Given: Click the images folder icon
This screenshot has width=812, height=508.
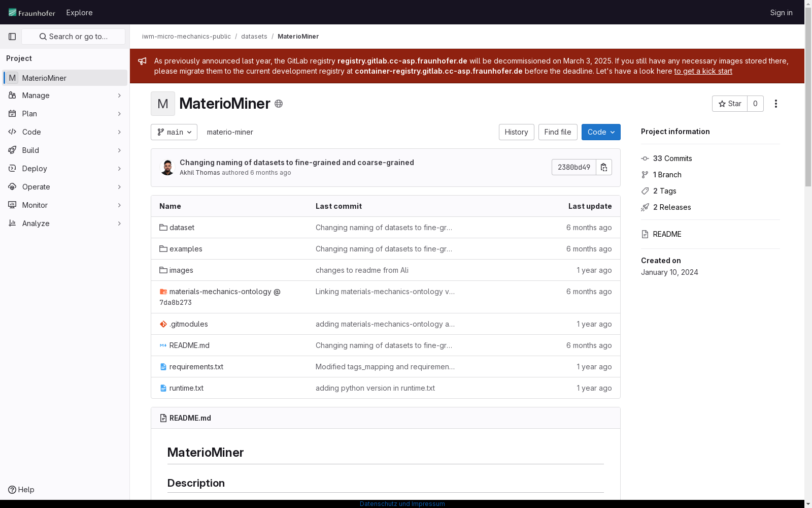Looking at the screenshot, I should click(x=163, y=270).
